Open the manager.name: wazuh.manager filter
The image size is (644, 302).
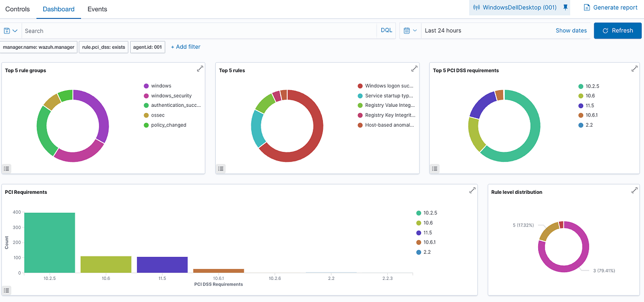click(38, 47)
